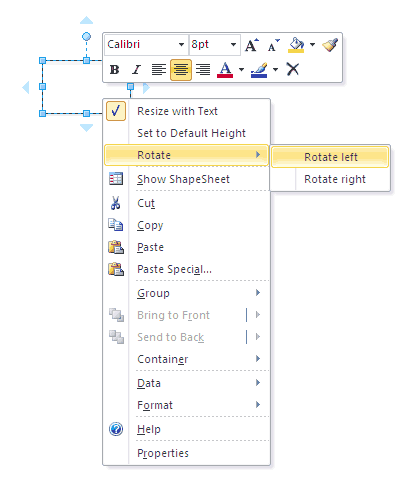Toggle Italic formatting
Viewport: 414px width, 481px height.
click(136, 70)
